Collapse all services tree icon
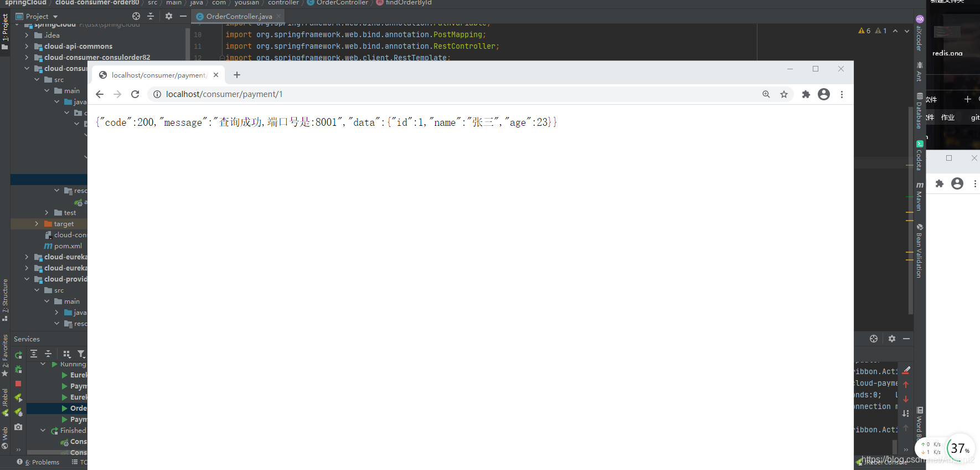The width and height of the screenshot is (980, 470). coord(48,354)
